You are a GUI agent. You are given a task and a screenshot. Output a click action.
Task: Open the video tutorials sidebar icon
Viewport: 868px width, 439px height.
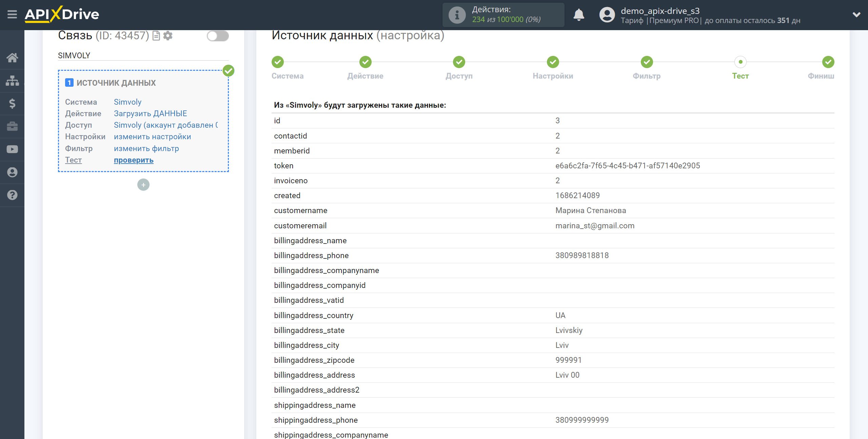[x=12, y=149]
